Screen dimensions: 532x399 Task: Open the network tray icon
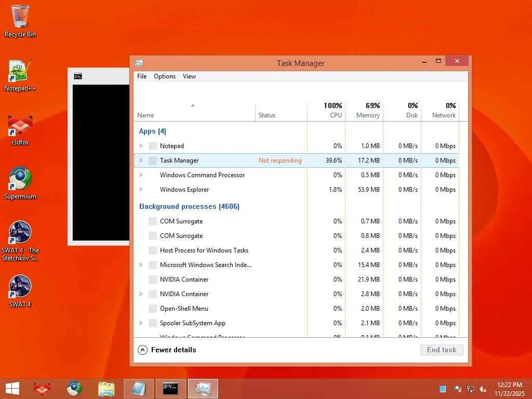(471, 389)
